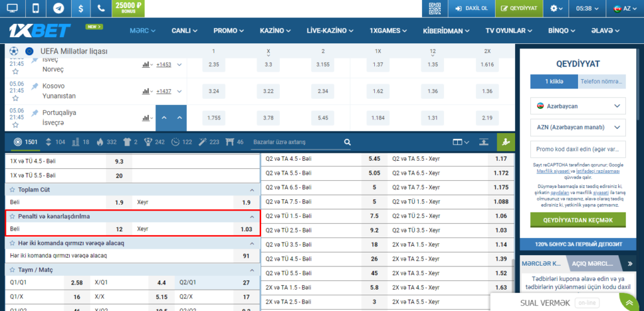The image size is (644, 311).
Task: Click the market search magnifier icon
Action: [x=347, y=142]
